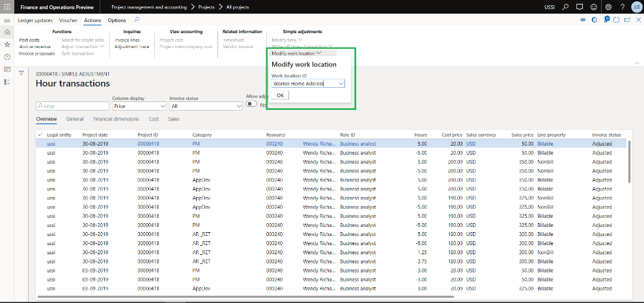Open the Settings gear icon
Screen dimensions: 644x303
(x=608, y=7)
